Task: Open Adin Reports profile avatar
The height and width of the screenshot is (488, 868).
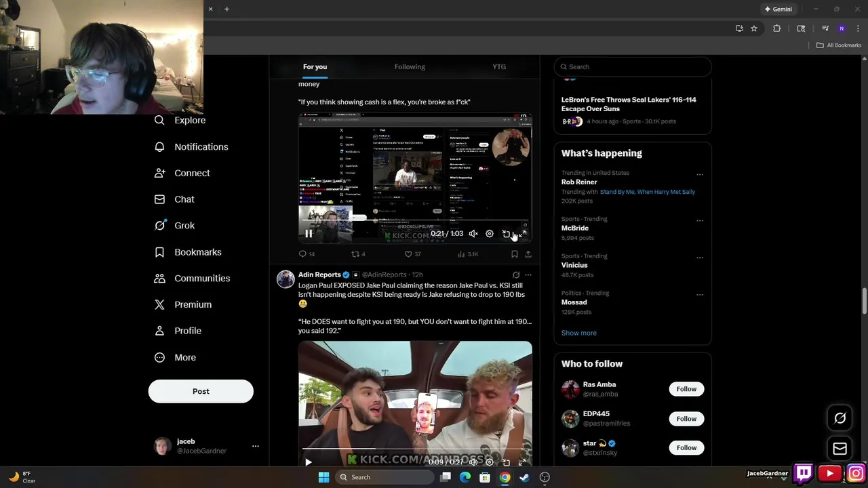Action: (285, 279)
